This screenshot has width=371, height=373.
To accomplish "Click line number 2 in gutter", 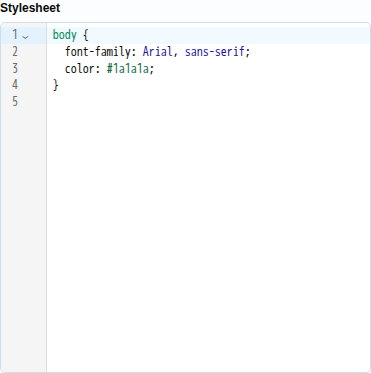I will tap(15, 52).
